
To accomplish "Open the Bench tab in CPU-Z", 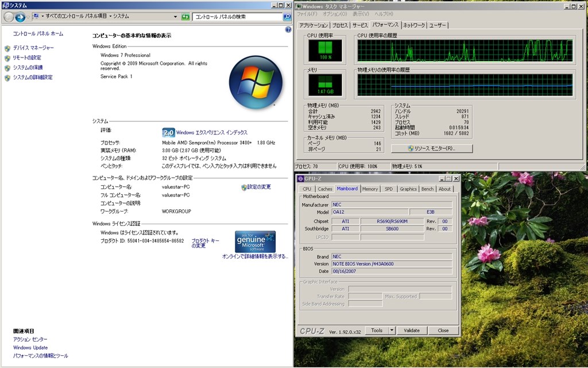I will pyautogui.click(x=427, y=189).
